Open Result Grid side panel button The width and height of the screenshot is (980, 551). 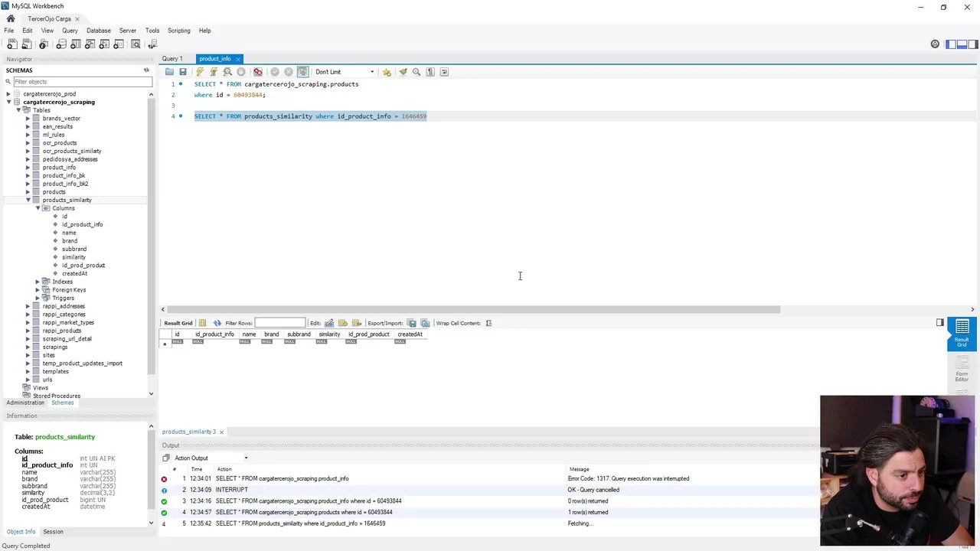(x=962, y=334)
